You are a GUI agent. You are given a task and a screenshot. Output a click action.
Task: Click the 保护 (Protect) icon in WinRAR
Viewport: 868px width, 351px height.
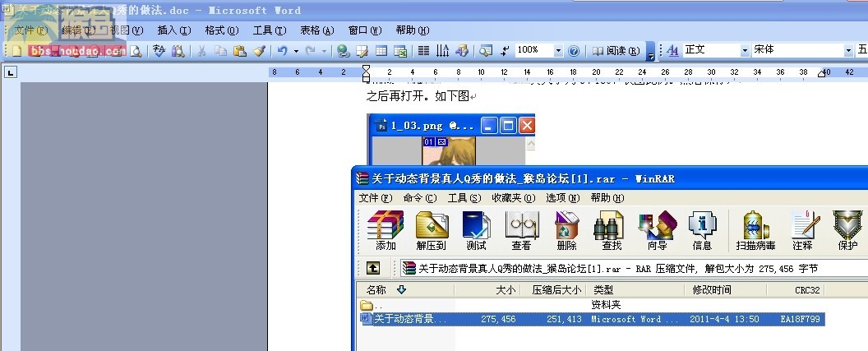[x=847, y=230]
